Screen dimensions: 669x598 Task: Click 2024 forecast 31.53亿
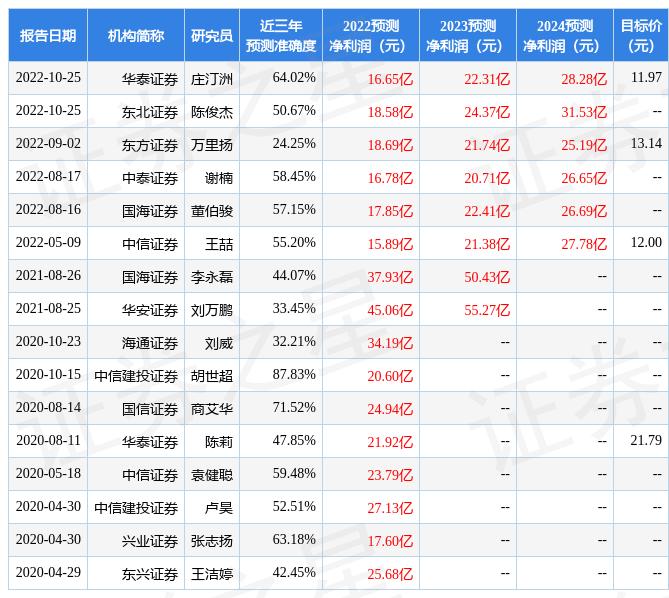(x=584, y=112)
